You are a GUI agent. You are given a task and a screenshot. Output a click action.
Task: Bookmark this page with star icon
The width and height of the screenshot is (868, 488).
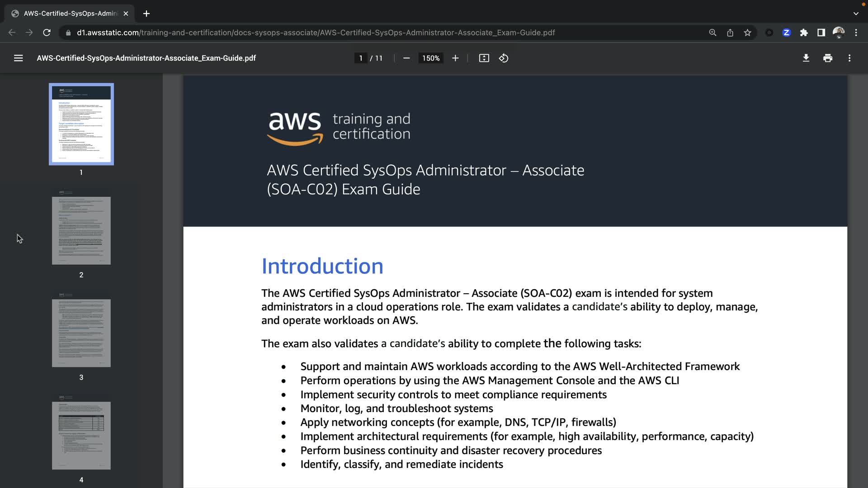[747, 33]
